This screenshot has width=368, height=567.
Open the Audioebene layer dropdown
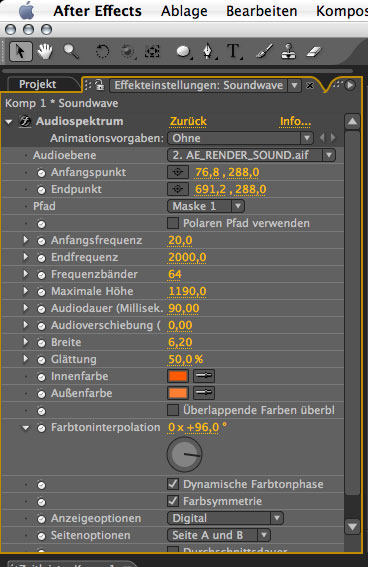coord(252,155)
